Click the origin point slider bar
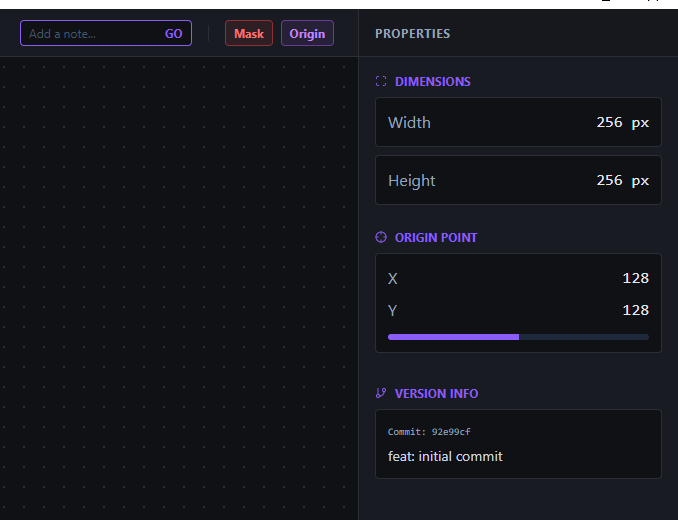The image size is (678, 520). (x=518, y=337)
